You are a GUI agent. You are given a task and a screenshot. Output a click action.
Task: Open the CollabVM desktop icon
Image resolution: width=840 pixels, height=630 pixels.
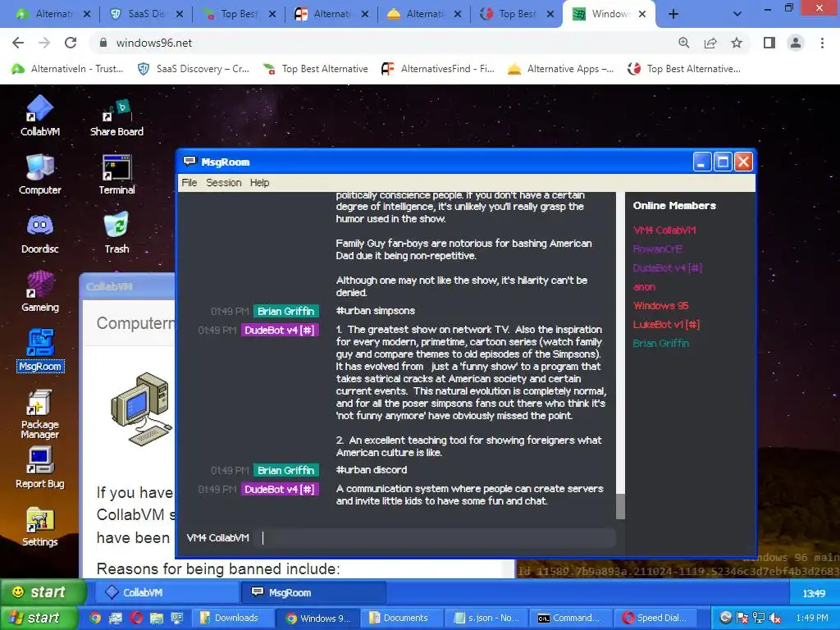tap(39, 116)
